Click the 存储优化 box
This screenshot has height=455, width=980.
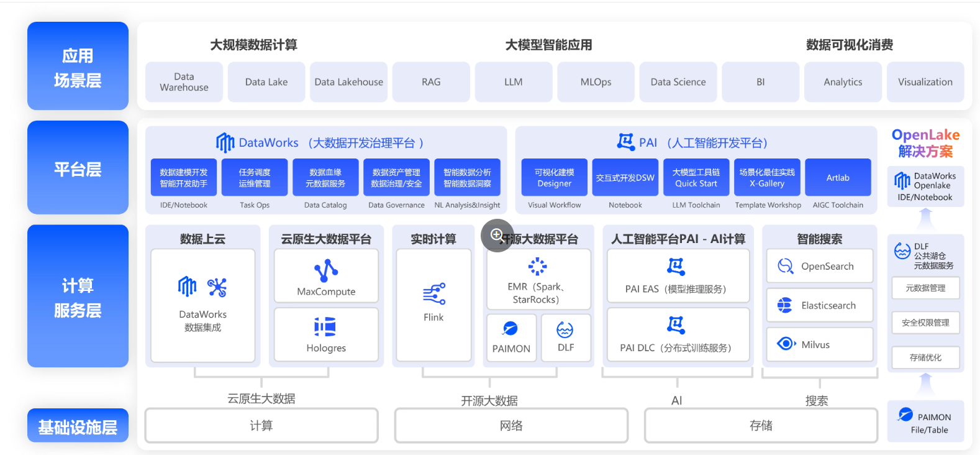925,358
